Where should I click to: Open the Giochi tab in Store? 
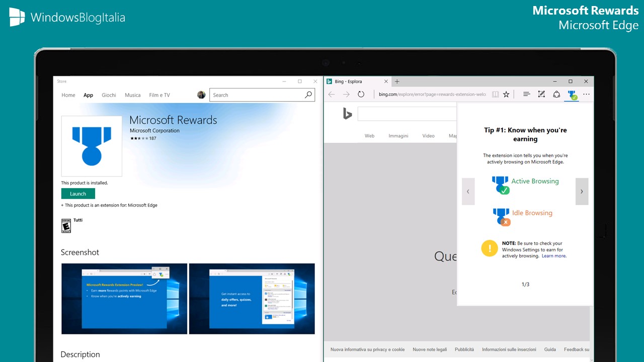click(x=109, y=95)
